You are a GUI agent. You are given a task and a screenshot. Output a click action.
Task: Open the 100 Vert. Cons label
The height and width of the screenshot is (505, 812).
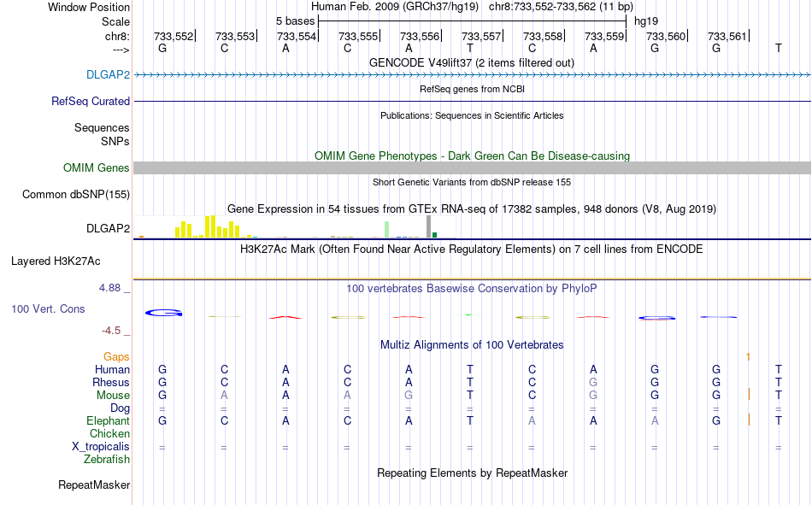click(48, 308)
